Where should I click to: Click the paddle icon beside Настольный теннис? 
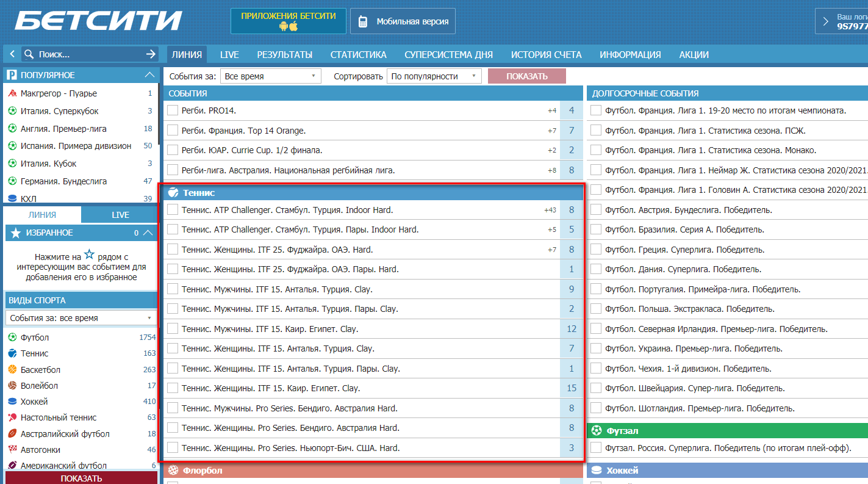pyautogui.click(x=12, y=417)
